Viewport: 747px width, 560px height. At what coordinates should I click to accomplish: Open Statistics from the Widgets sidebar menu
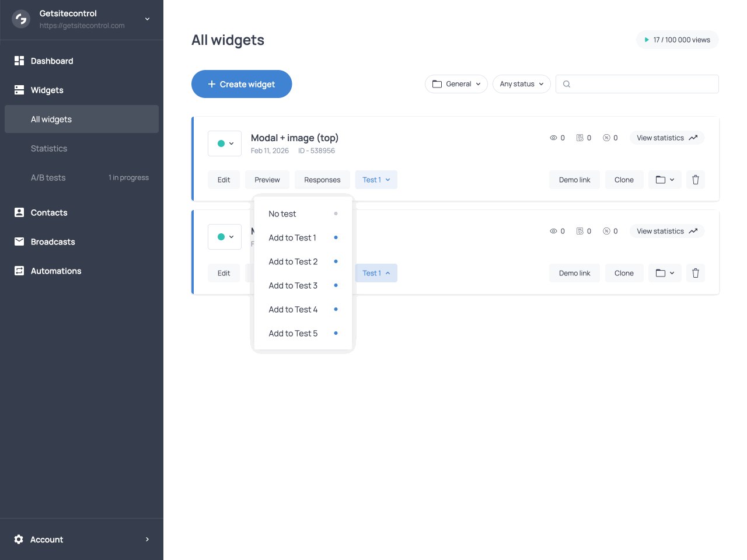tap(49, 148)
